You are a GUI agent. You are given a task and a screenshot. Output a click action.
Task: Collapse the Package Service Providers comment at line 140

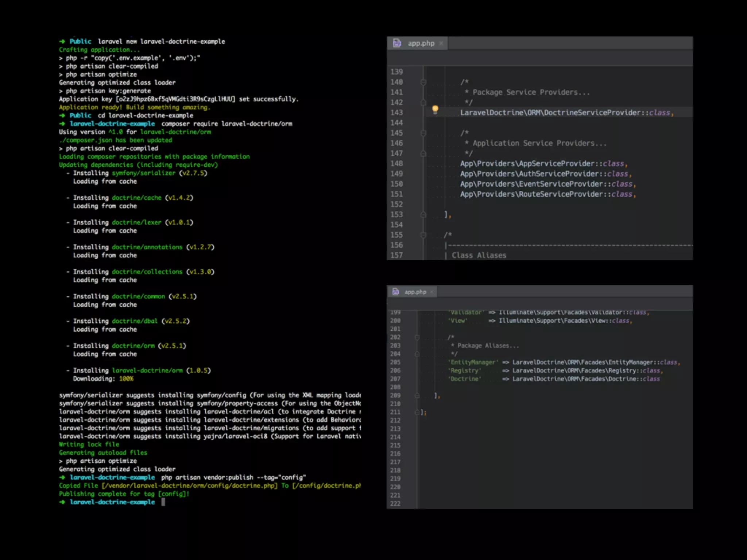(x=423, y=82)
